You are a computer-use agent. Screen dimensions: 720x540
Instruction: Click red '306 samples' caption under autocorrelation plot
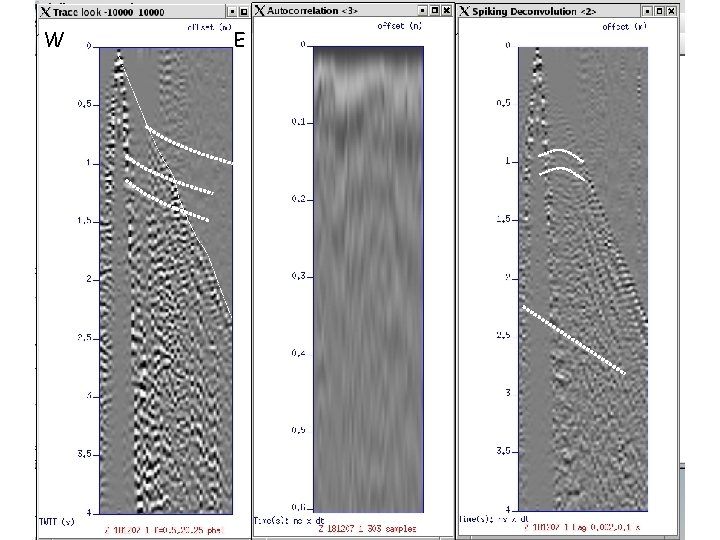pos(367,529)
